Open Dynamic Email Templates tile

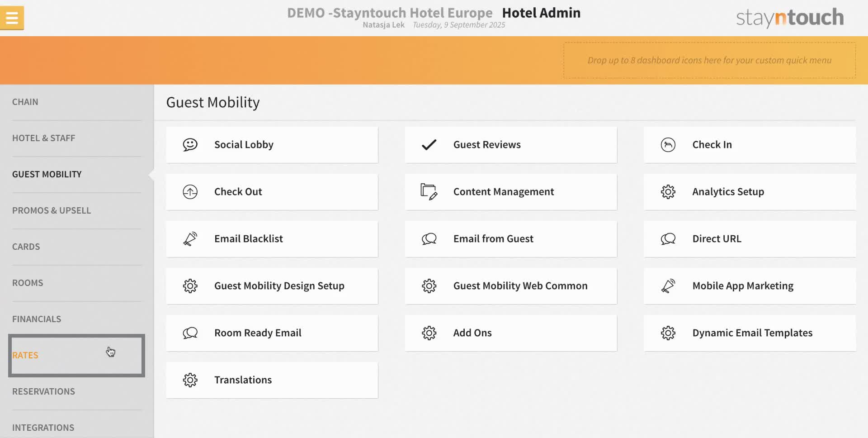[x=750, y=333]
